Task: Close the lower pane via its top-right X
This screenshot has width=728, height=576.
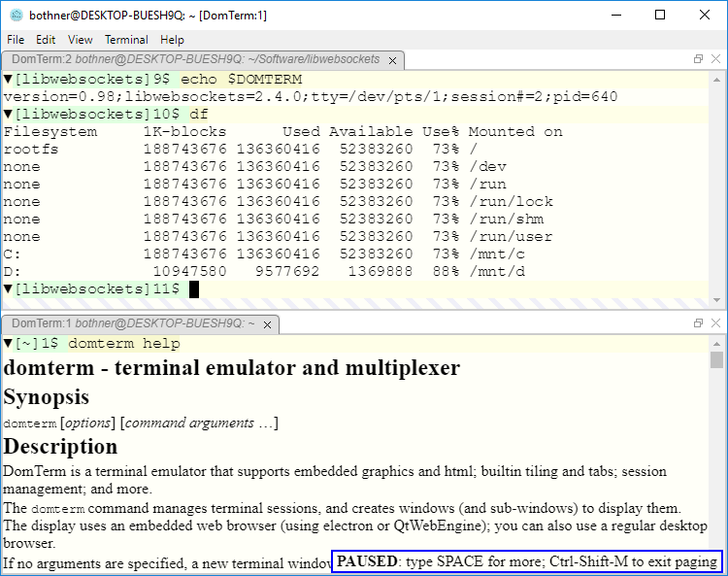Action: [x=715, y=322]
